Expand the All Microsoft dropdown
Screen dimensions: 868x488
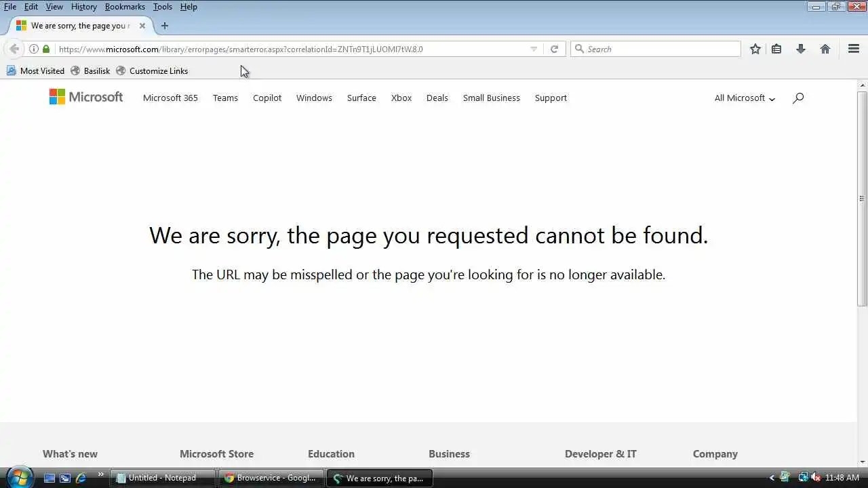[744, 98]
